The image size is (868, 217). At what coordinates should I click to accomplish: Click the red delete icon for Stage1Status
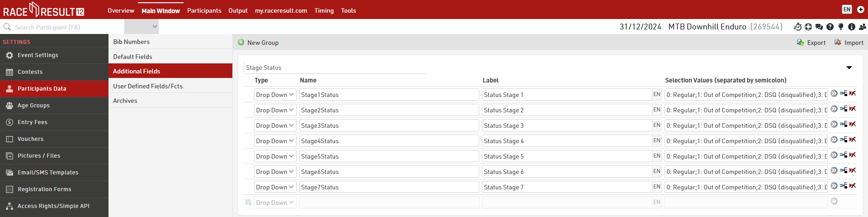[853, 94]
